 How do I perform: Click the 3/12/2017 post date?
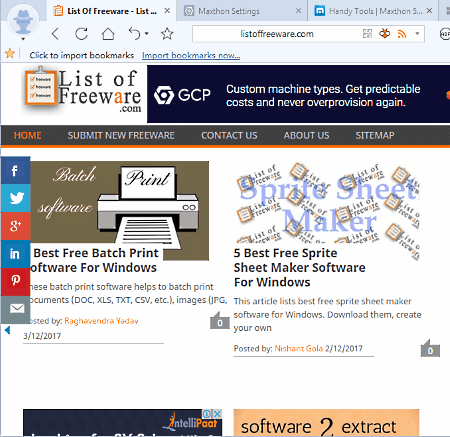[42, 336]
